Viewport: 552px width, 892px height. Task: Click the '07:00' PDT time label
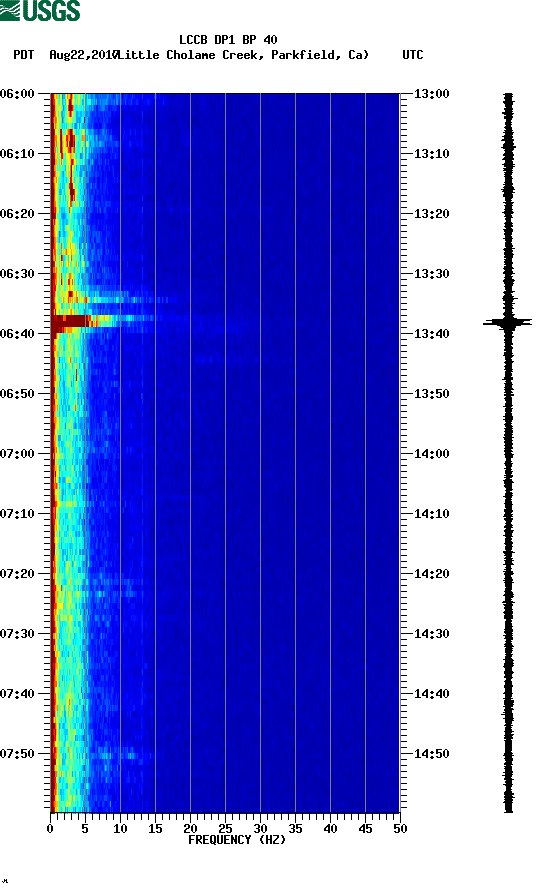point(18,454)
